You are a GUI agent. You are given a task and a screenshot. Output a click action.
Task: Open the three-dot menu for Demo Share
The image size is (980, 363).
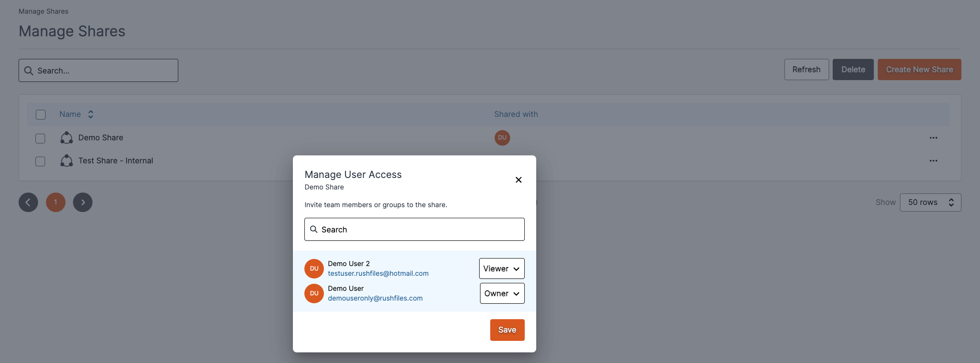point(934,138)
